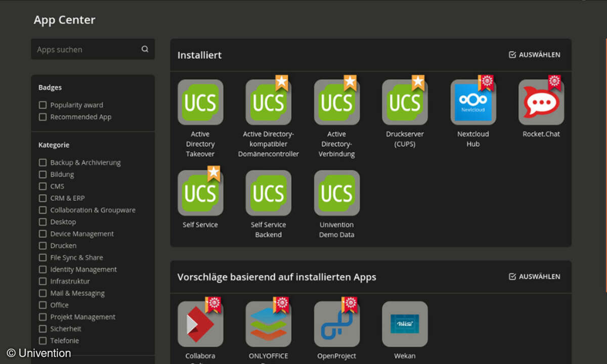607x364 pixels.
Task: Check the CRM & ERP category
Action: (x=43, y=198)
